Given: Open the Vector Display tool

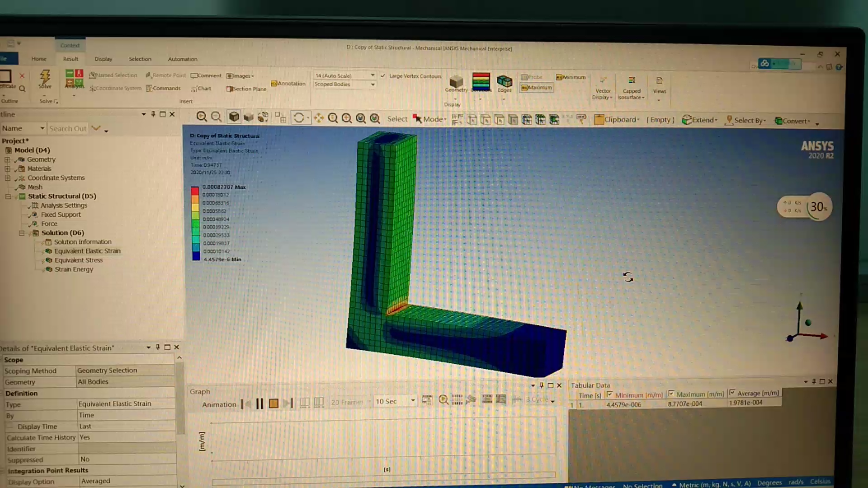Looking at the screenshot, I should pos(603,88).
